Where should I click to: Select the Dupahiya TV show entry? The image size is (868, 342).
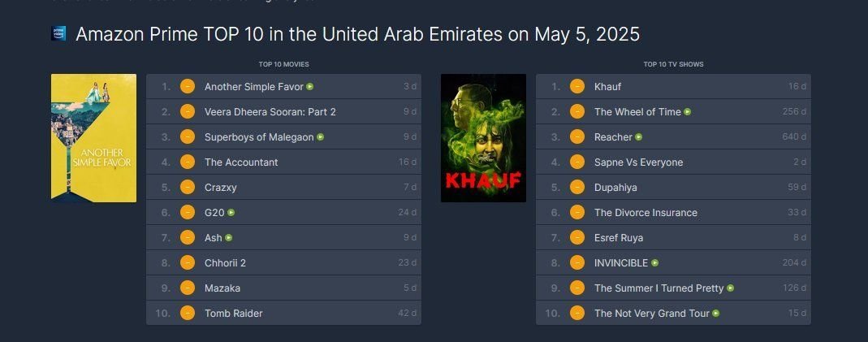615,188
